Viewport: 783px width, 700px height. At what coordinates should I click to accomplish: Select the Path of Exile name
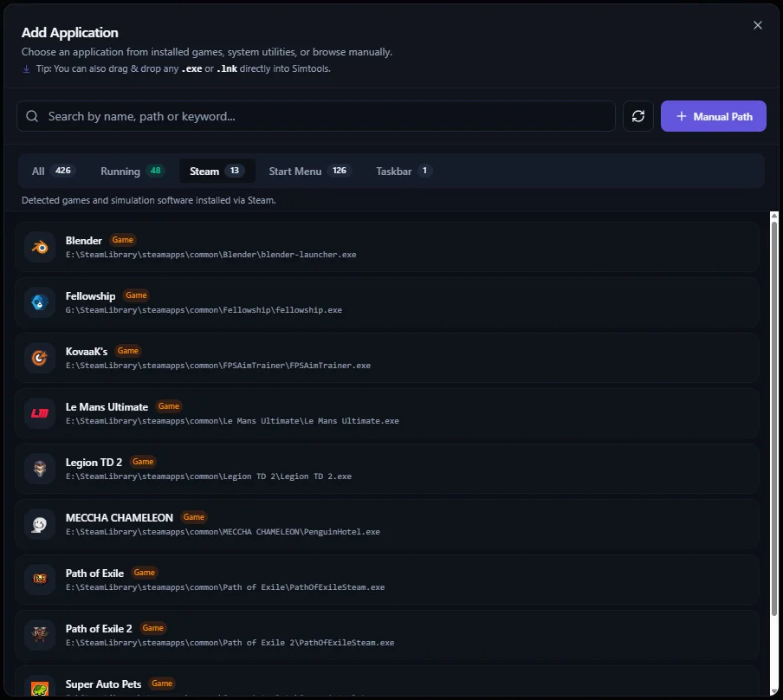pos(95,574)
